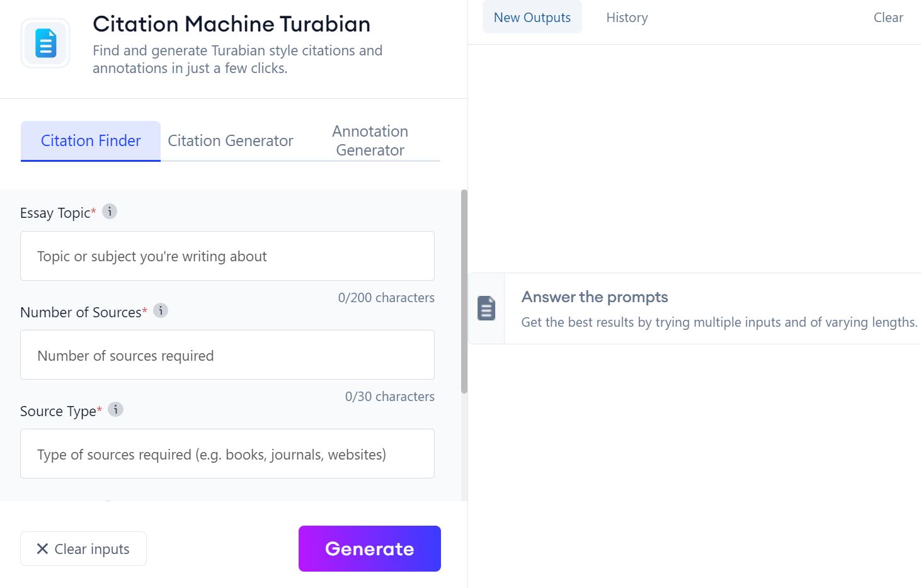Screen dimensions: 921x588
Task: Focus the Essay Topic input field
Action: tap(227, 256)
